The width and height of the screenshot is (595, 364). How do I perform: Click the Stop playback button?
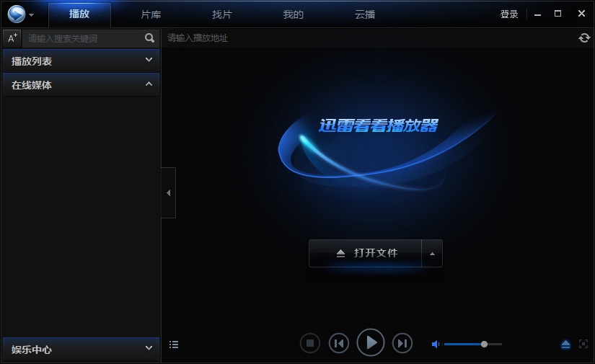[310, 343]
